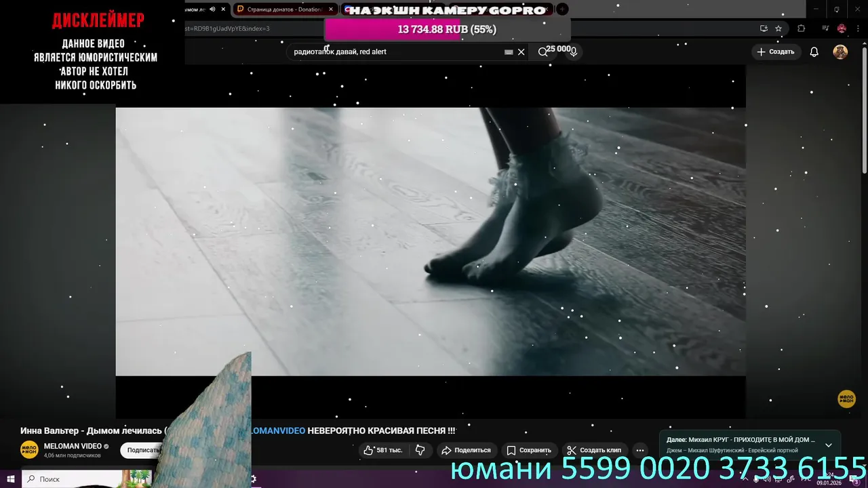Start voice search with the microphone icon
This screenshot has height=488, width=868.
574,52
